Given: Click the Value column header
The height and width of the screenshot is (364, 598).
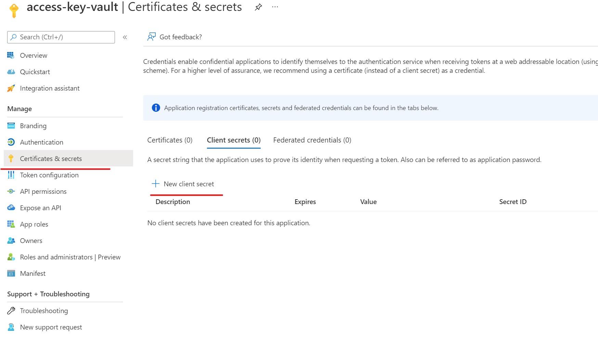Looking at the screenshot, I should [368, 202].
